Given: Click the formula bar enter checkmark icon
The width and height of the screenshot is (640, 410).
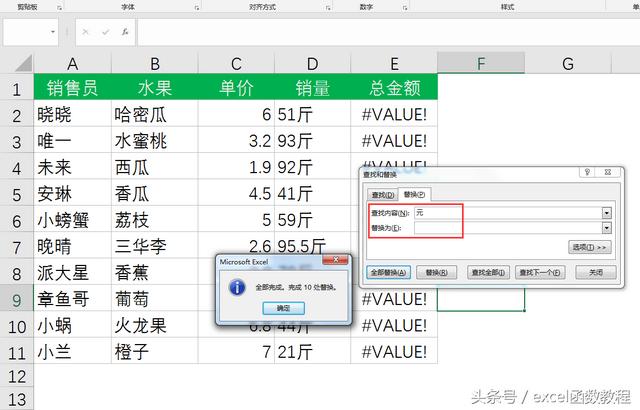Looking at the screenshot, I should click(106, 32).
